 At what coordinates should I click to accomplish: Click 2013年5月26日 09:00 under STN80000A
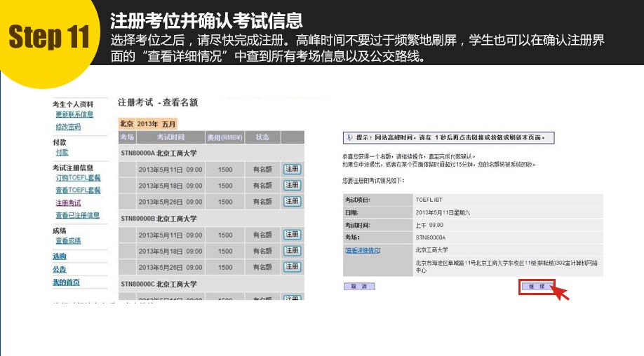(170, 202)
